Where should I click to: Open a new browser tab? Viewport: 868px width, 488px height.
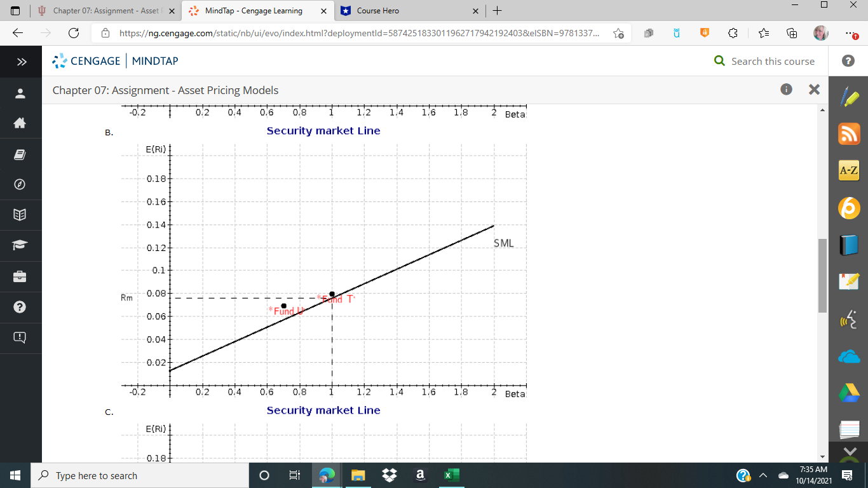(498, 11)
